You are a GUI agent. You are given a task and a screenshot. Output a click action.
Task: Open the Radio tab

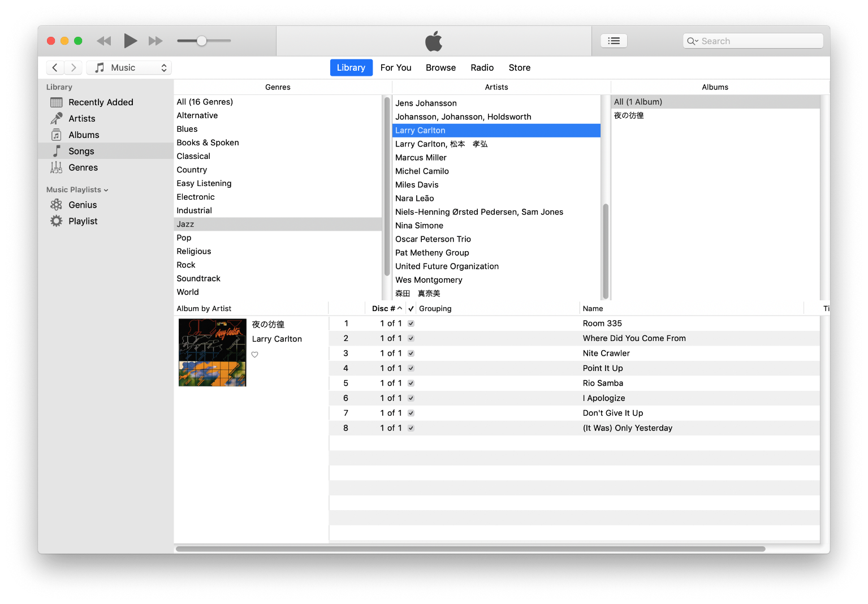coord(482,68)
